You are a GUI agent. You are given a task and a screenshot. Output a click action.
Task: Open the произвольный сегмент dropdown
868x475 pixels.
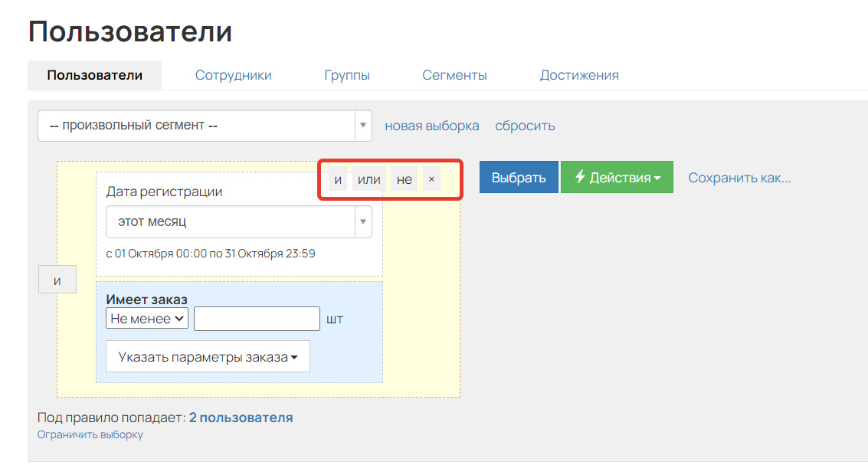click(x=205, y=126)
